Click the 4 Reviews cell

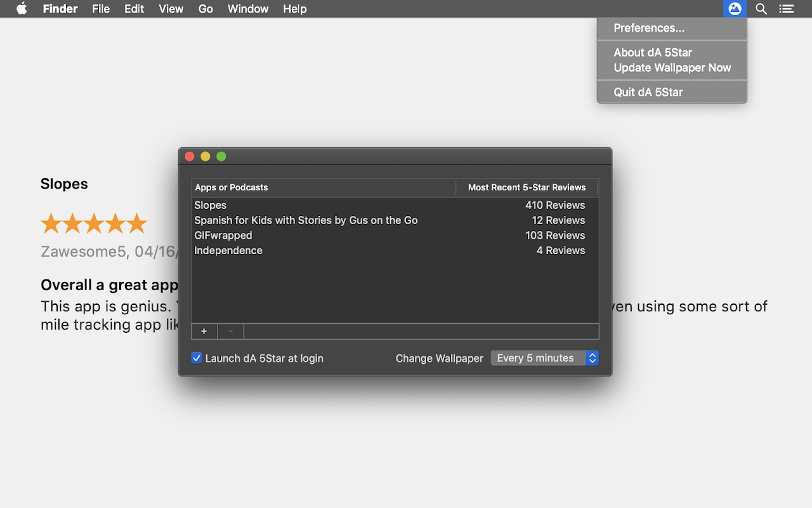coord(561,251)
